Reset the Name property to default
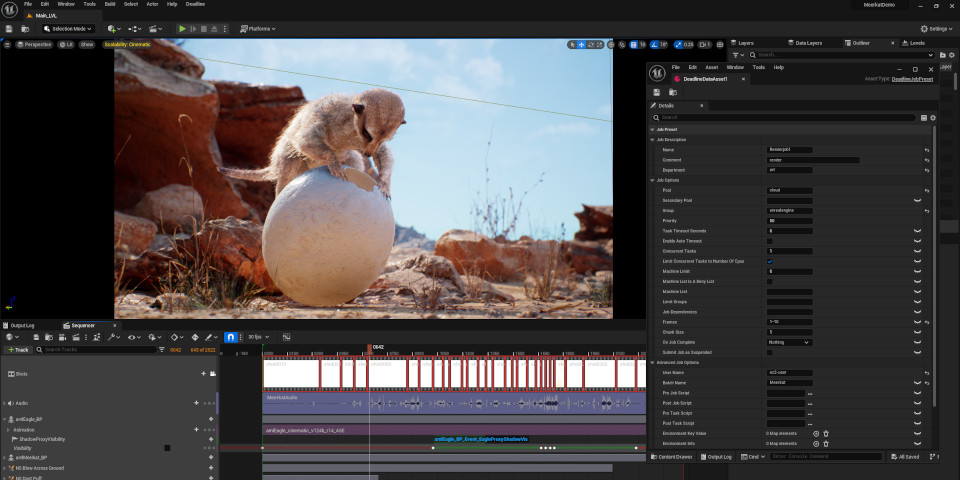Image resolution: width=960 pixels, height=480 pixels. tap(926, 150)
